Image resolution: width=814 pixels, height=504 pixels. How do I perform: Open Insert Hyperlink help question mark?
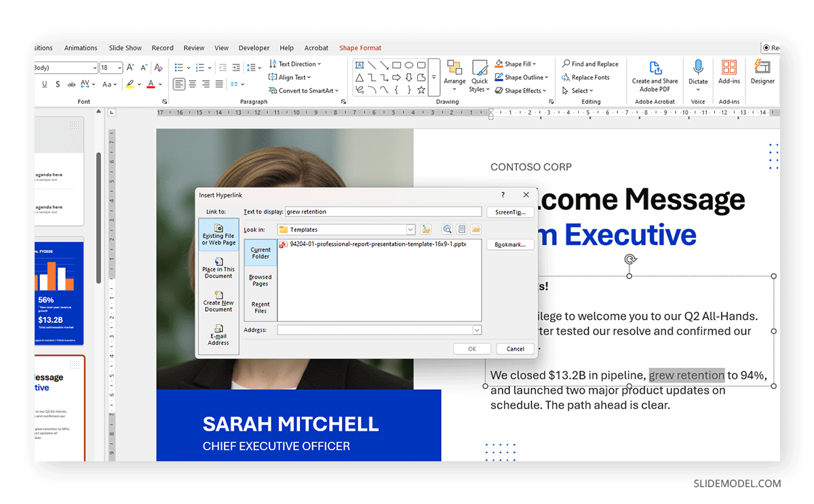(x=503, y=195)
